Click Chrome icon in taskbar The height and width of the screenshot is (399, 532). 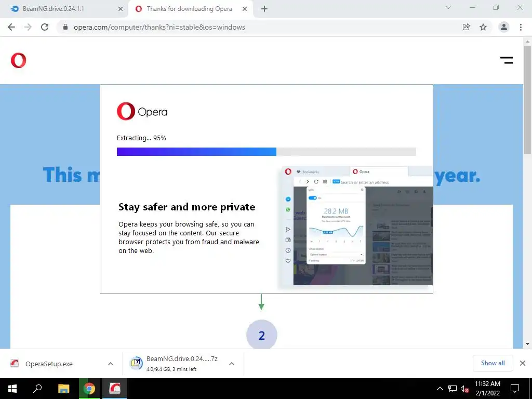point(89,389)
